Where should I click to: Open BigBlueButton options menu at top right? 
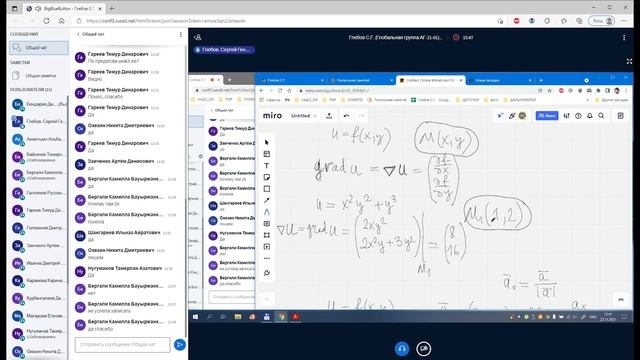click(x=624, y=38)
